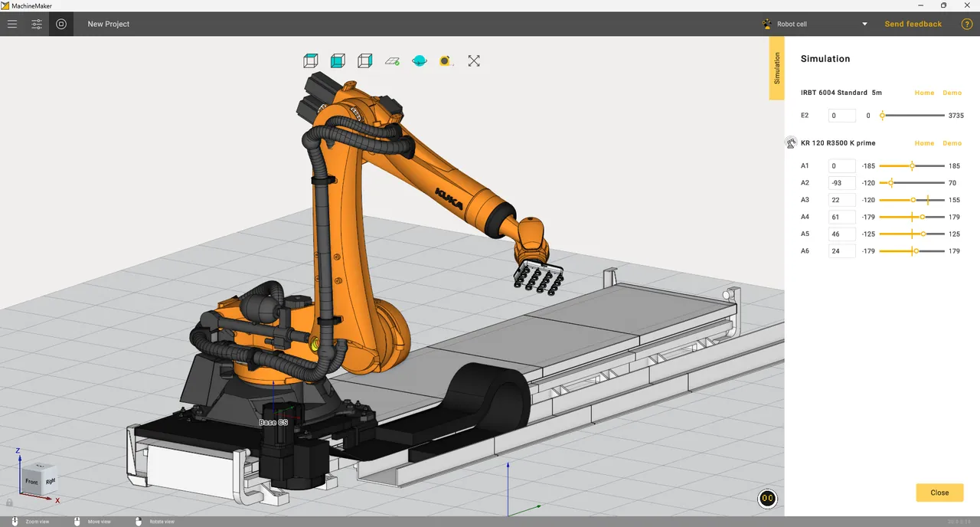Viewport: 980px width, 527px height.
Task: Click the KR 120 R3500 K prime label
Action: coord(838,143)
